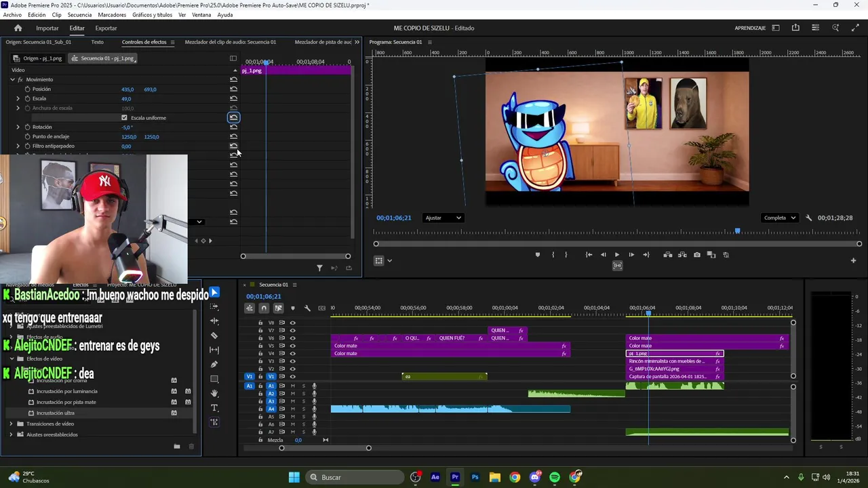Viewport: 868px width, 488px height.
Task: Select the Ripple Edit tool
Action: (214, 321)
